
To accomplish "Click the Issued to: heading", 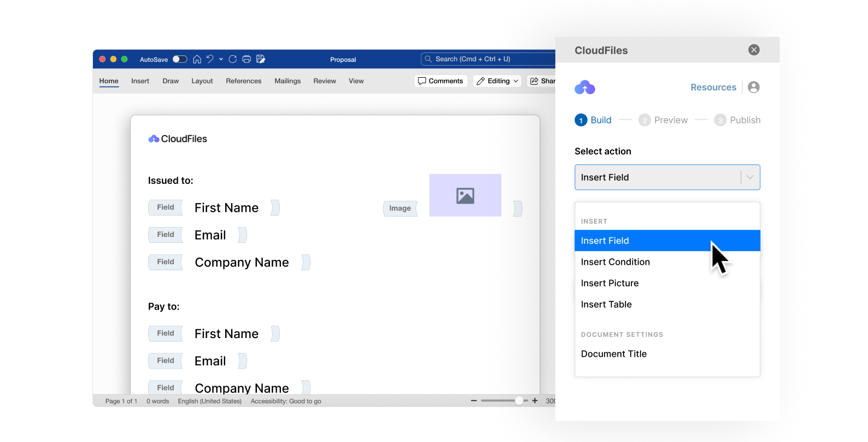I will [x=171, y=181].
